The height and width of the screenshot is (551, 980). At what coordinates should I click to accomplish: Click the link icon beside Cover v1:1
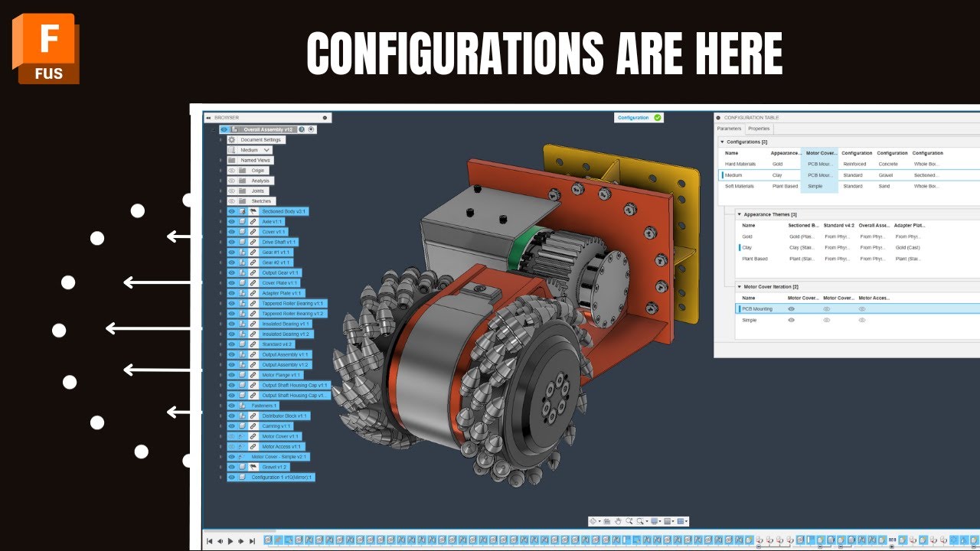(253, 232)
